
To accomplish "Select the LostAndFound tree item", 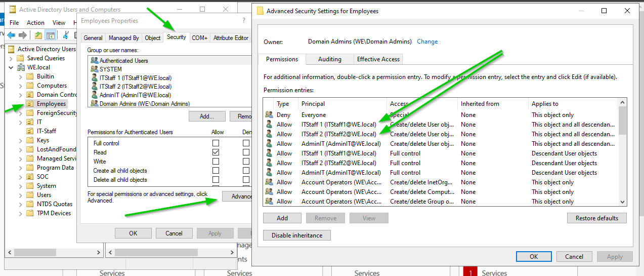I will (57, 149).
